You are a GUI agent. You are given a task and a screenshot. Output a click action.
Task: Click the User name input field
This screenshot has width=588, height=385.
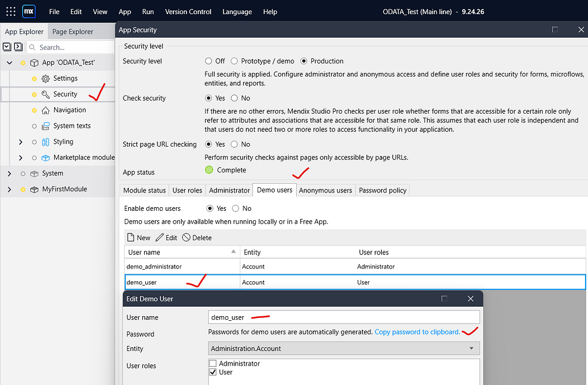tap(344, 317)
